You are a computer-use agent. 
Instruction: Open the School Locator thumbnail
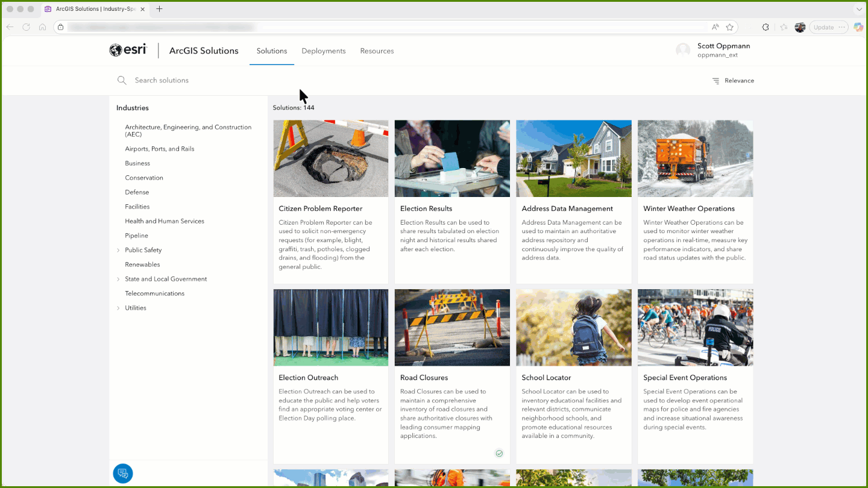click(x=574, y=327)
